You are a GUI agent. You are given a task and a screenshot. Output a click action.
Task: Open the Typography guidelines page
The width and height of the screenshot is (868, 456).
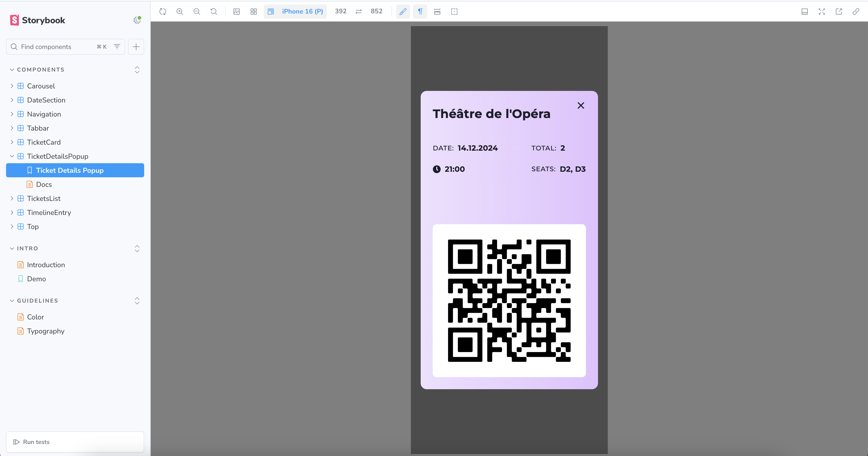(x=45, y=331)
